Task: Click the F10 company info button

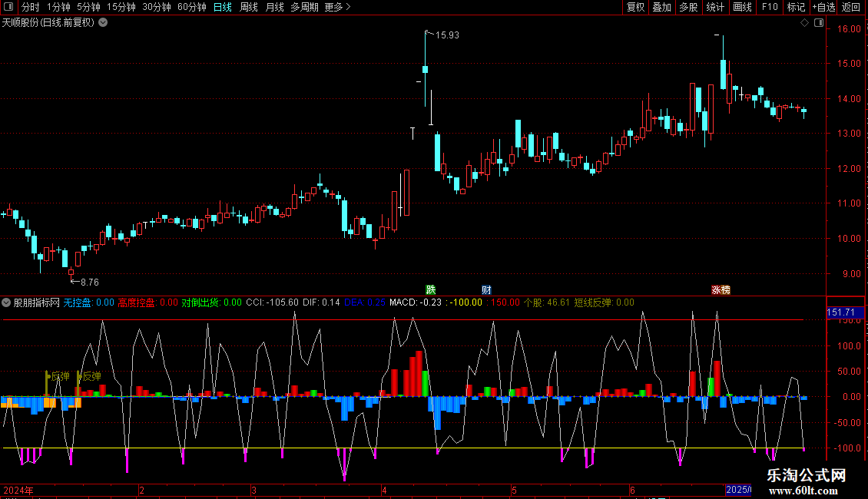Action: click(769, 7)
